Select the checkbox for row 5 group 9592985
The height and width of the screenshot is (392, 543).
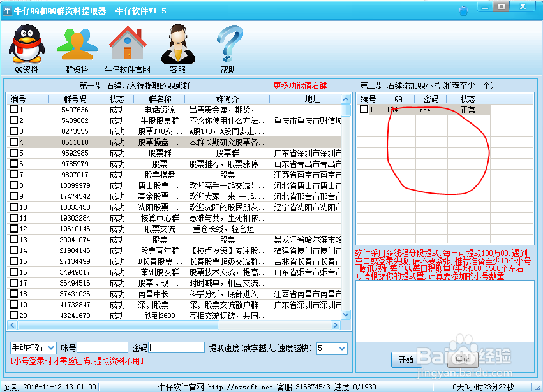click(x=13, y=152)
